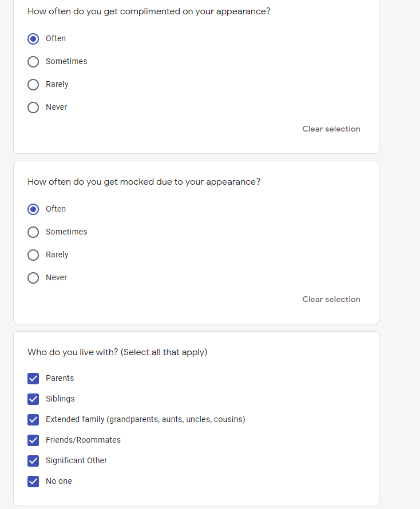Click the Friends/Roommates option label text
The image size is (420, 509).
tap(83, 440)
